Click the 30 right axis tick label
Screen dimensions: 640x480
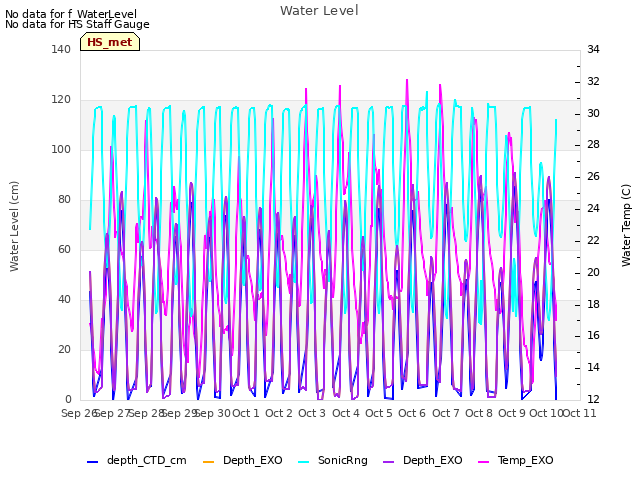click(593, 113)
